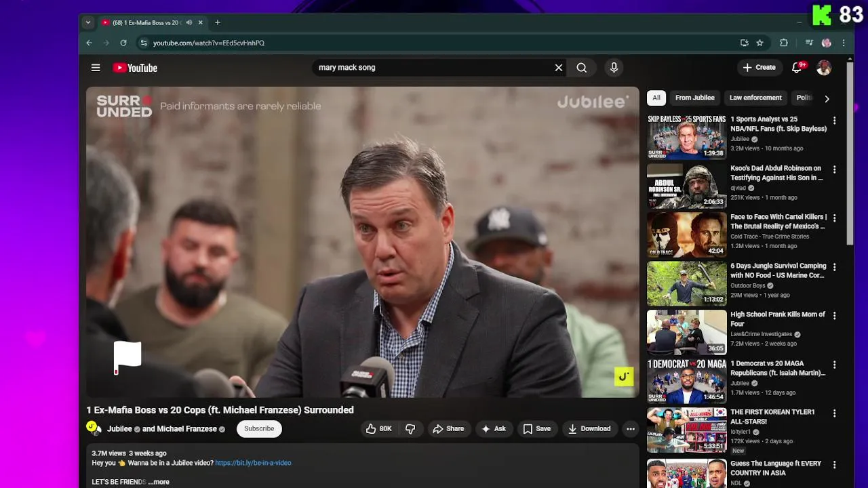Open the Korean Tyler1 All-Stars thumbnail
Screen dimensions: 868x488
(x=686, y=430)
